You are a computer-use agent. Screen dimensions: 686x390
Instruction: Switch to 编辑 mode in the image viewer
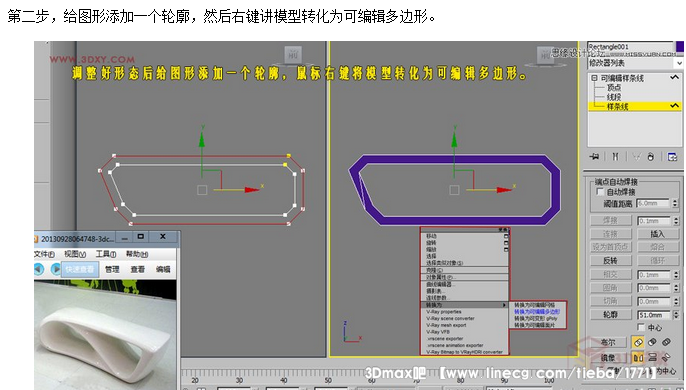163,269
